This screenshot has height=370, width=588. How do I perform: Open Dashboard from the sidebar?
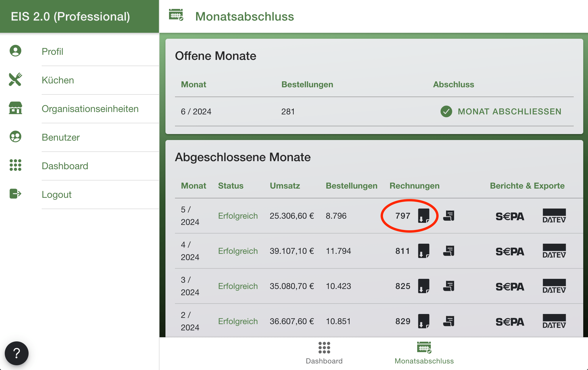79,166
